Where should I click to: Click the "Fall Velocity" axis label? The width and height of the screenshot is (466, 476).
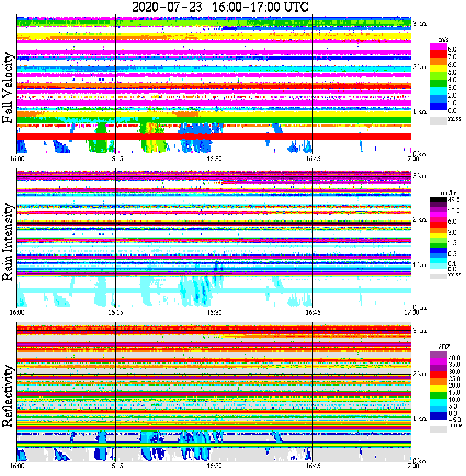pyautogui.click(x=8, y=88)
